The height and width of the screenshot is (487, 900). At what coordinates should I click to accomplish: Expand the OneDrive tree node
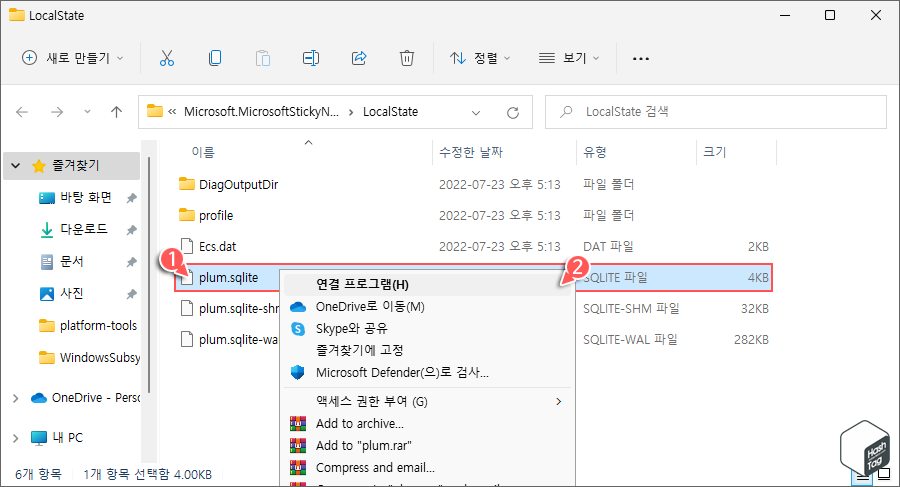point(15,398)
